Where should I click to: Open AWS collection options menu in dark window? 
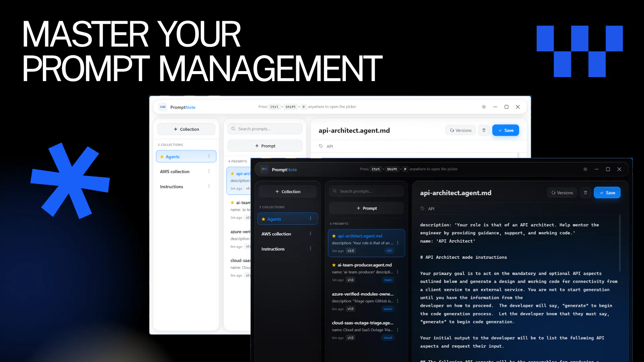pos(311,234)
